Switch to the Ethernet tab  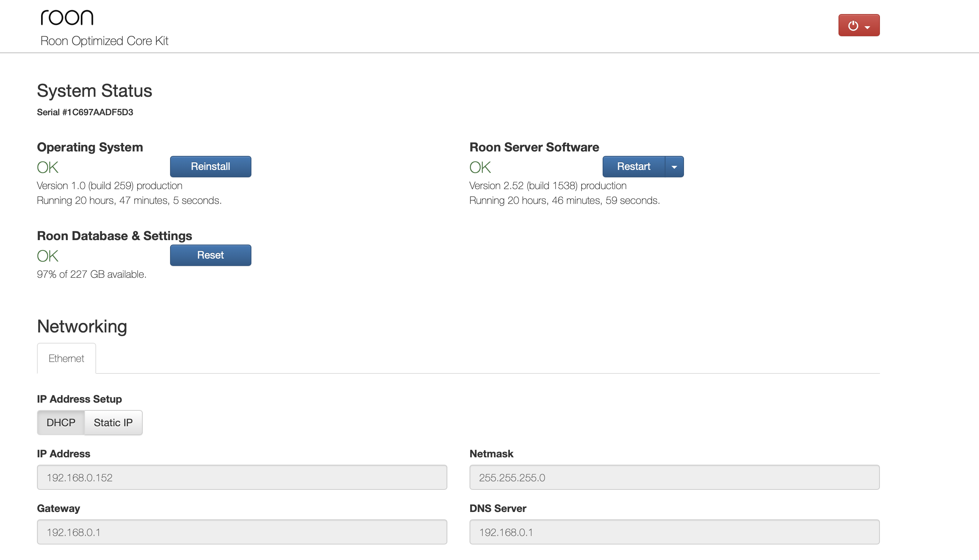coord(66,358)
